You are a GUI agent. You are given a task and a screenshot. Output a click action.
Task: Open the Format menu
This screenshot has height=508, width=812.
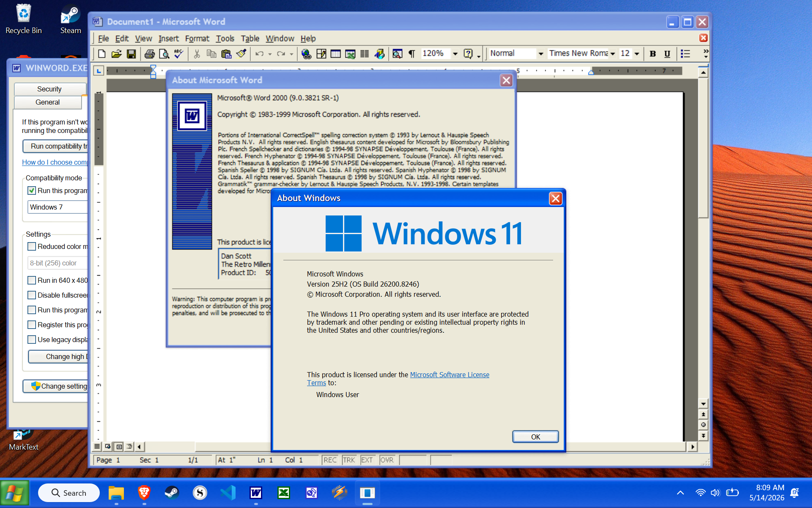[x=197, y=39]
